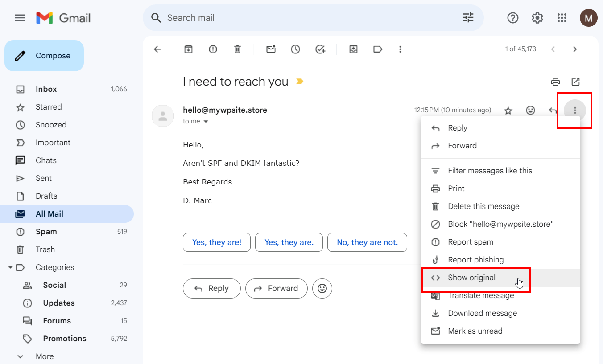Choose Report phishing

point(500,260)
